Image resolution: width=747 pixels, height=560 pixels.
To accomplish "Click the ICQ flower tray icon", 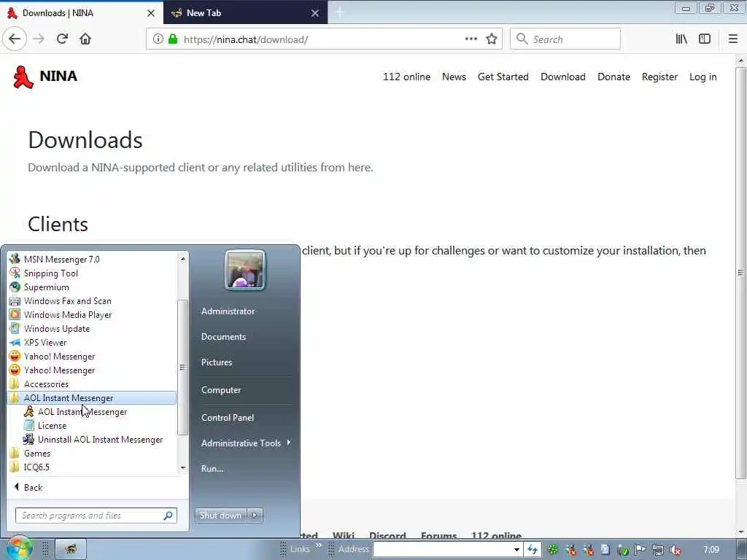I will click(553, 550).
